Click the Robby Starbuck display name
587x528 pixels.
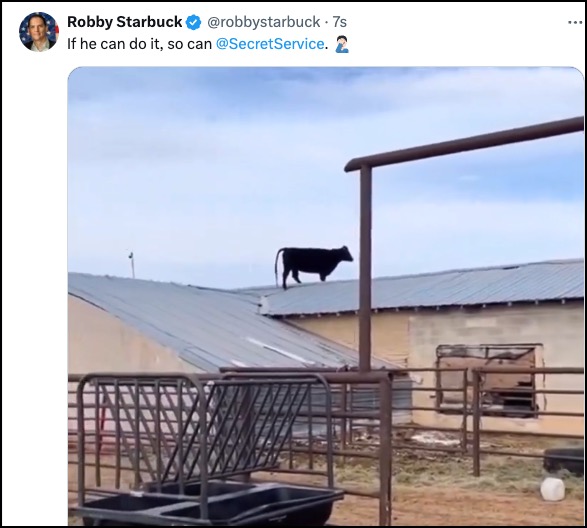point(124,22)
